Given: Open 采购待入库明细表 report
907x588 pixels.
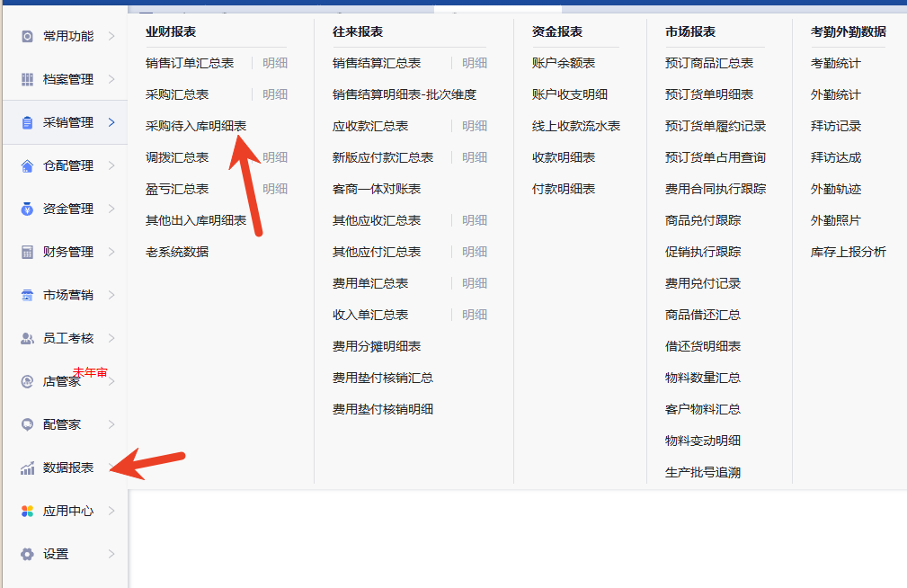Looking at the screenshot, I should click(195, 126).
